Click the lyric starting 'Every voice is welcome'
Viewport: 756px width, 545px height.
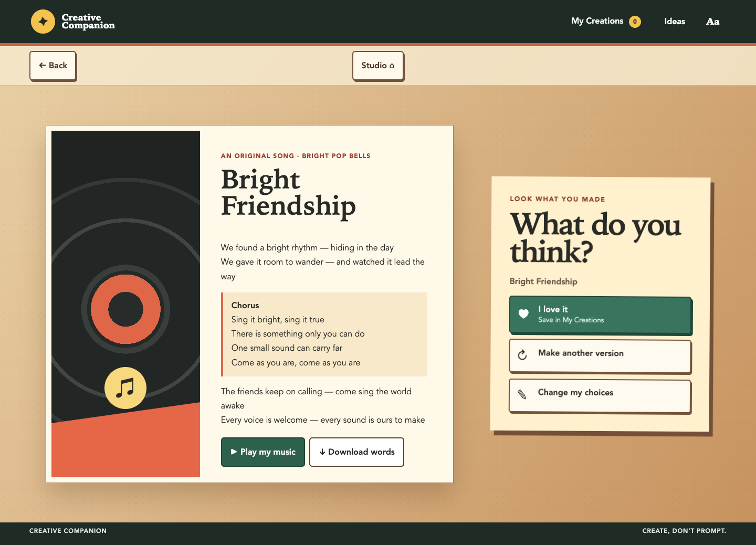click(x=323, y=420)
